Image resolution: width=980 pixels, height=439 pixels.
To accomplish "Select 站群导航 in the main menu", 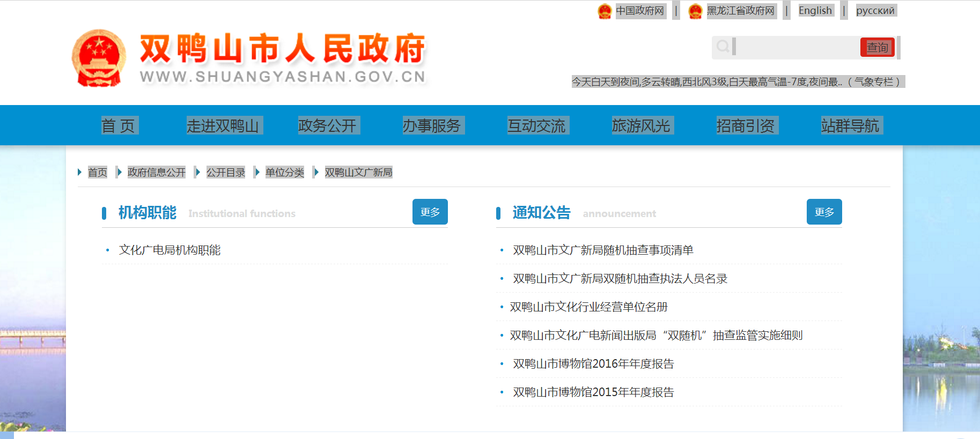I will point(851,125).
